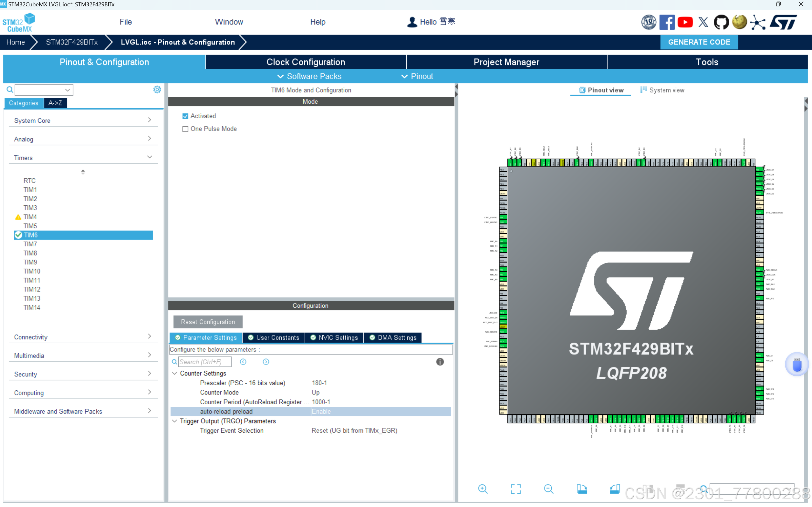Switch to NVIC Settings tab
This screenshot has width=812, height=507.
334,337
